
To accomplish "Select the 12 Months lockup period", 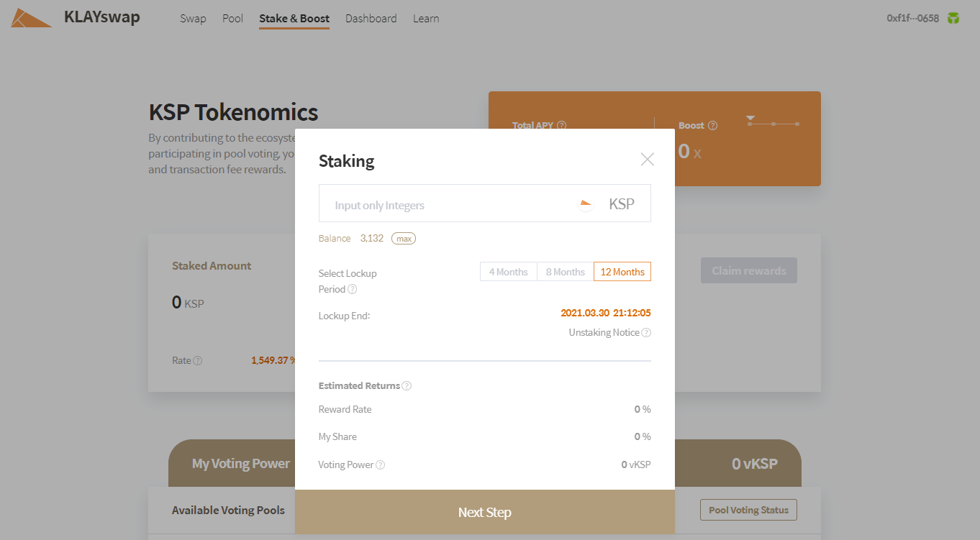I will pos(622,272).
